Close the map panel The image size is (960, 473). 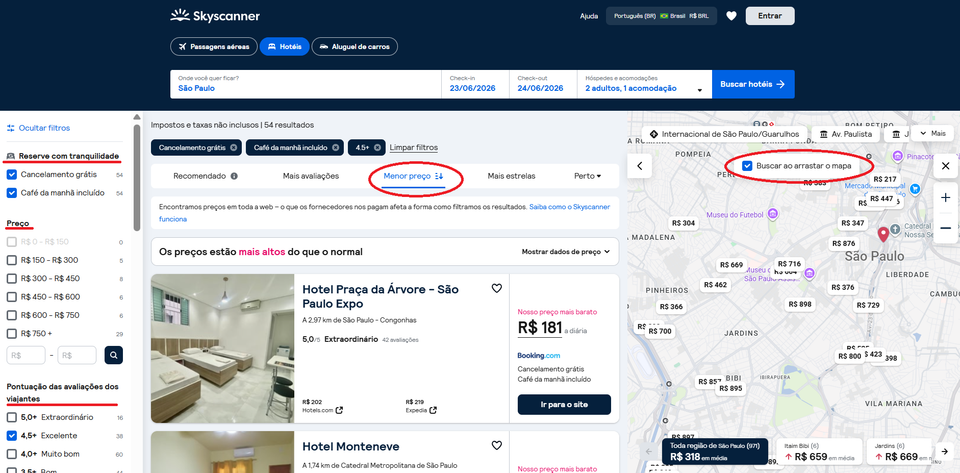[945, 166]
